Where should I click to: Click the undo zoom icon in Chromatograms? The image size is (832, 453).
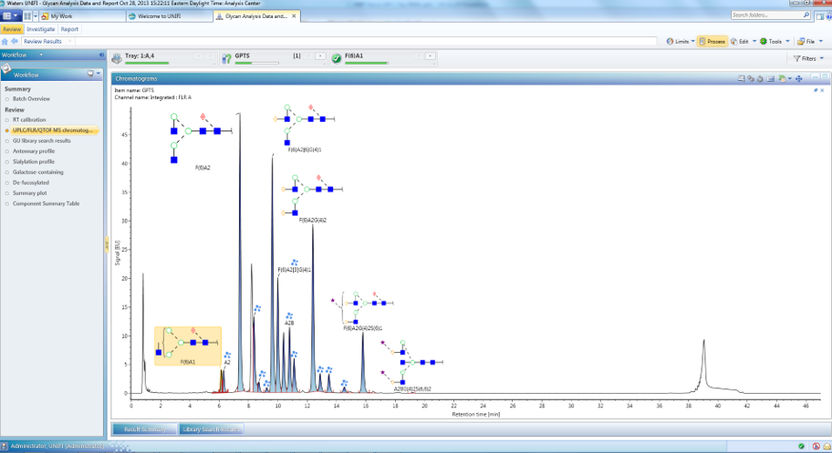click(760, 79)
